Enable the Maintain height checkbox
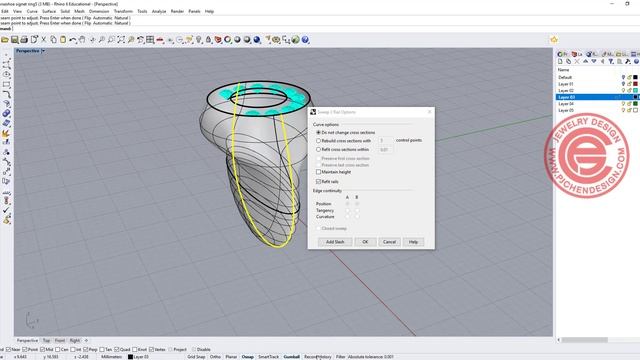Viewport: 640px width, 360px height. pyautogui.click(x=318, y=172)
